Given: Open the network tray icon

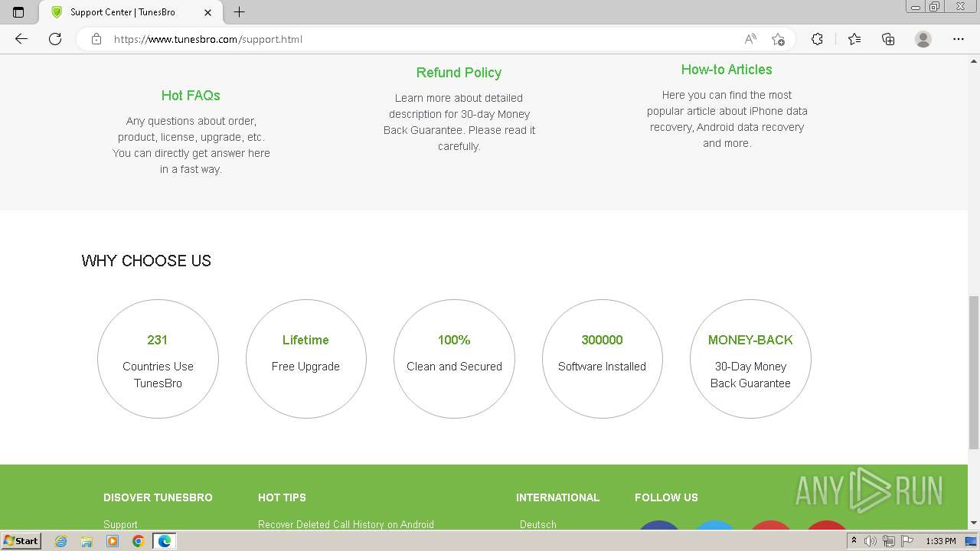Looking at the screenshot, I should (888, 541).
